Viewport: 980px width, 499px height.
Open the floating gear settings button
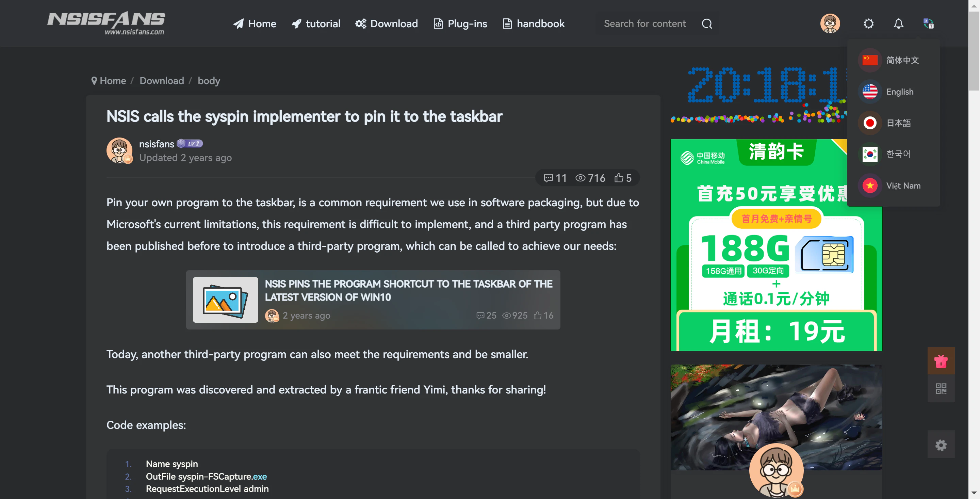[x=941, y=445]
